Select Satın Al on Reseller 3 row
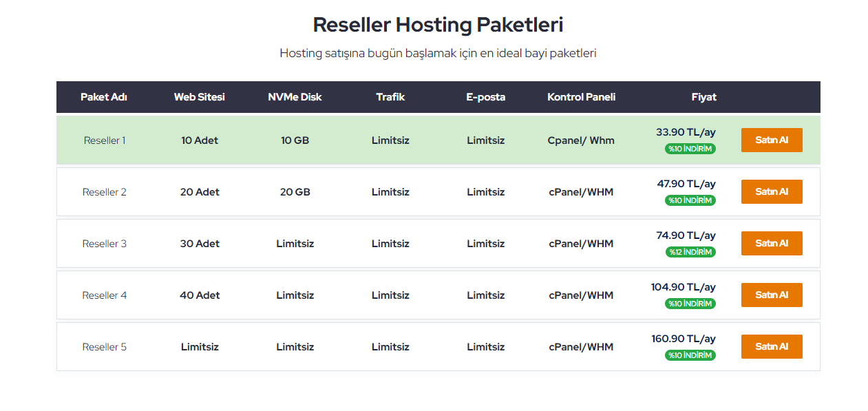Image resolution: width=868 pixels, height=411 pixels. click(x=772, y=243)
